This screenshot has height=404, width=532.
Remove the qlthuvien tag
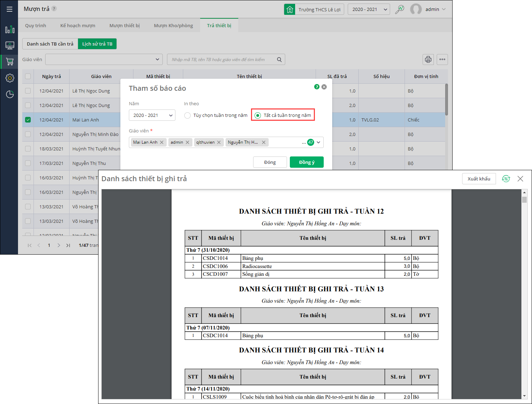coord(219,142)
